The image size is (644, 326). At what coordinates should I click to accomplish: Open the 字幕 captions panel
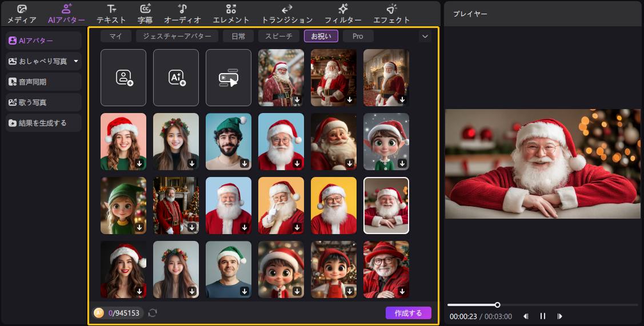coord(145,14)
